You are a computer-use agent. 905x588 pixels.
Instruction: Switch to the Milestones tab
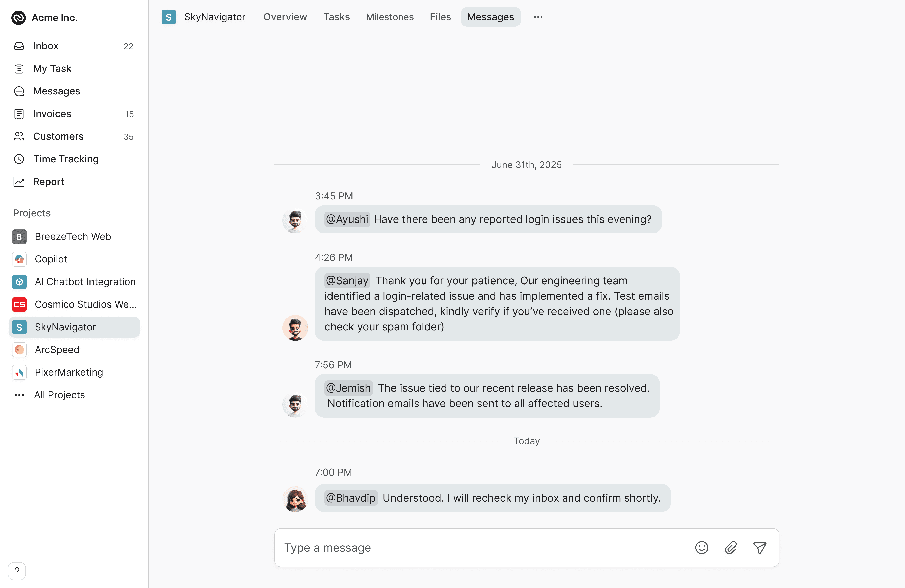pos(389,17)
